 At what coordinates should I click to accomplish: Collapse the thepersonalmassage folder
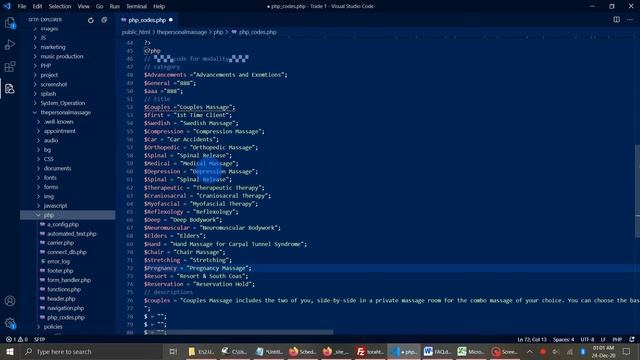(65, 112)
